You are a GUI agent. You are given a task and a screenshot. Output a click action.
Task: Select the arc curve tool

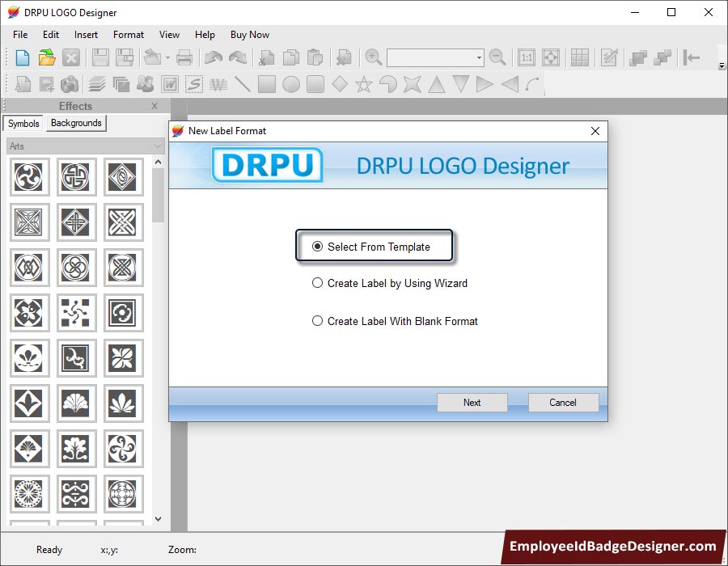click(532, 84)
